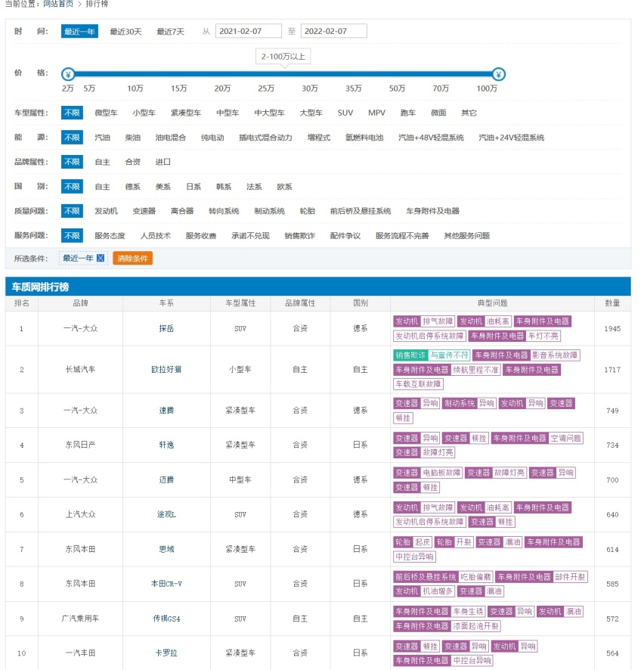644x670 pixels.
Task: Filter service issues by 承诺不兑现
Action: click(250, 236)
